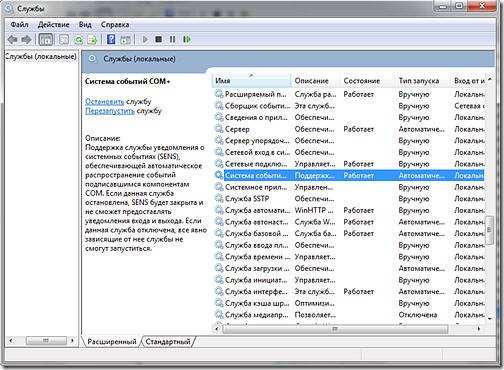Click the gear icon of Служба SSTP
The width and height of the screenshot is (504, 370).
219,198
